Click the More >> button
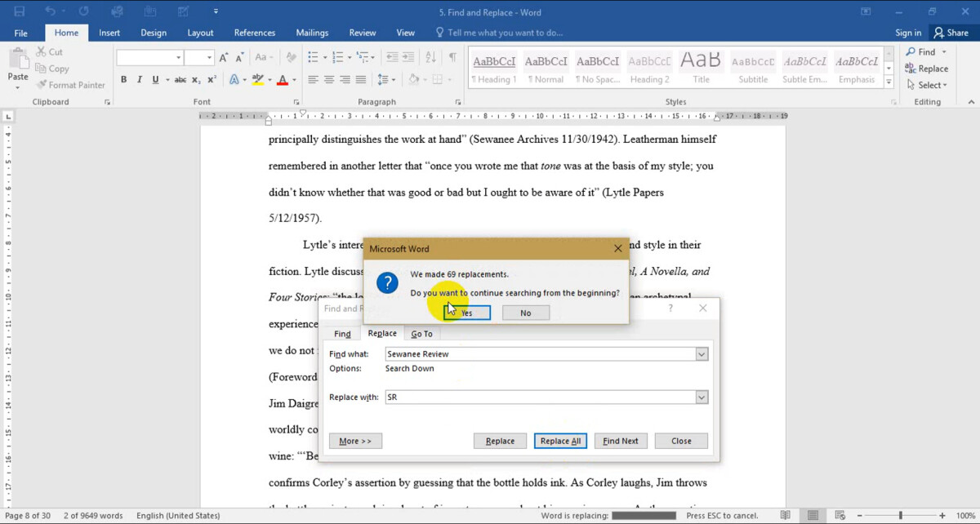The image size is (980, 524). 355,441
